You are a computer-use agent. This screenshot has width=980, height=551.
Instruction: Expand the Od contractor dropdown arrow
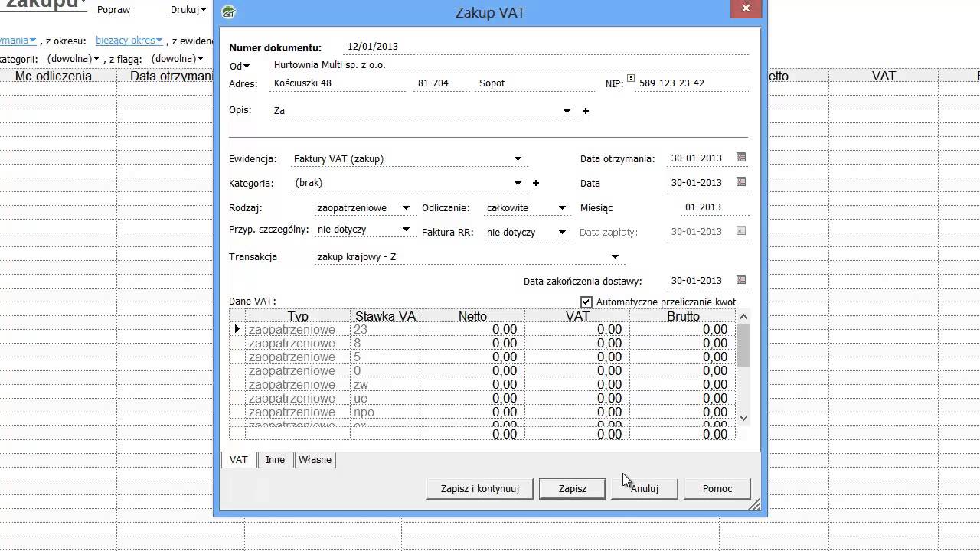[247, 67]
